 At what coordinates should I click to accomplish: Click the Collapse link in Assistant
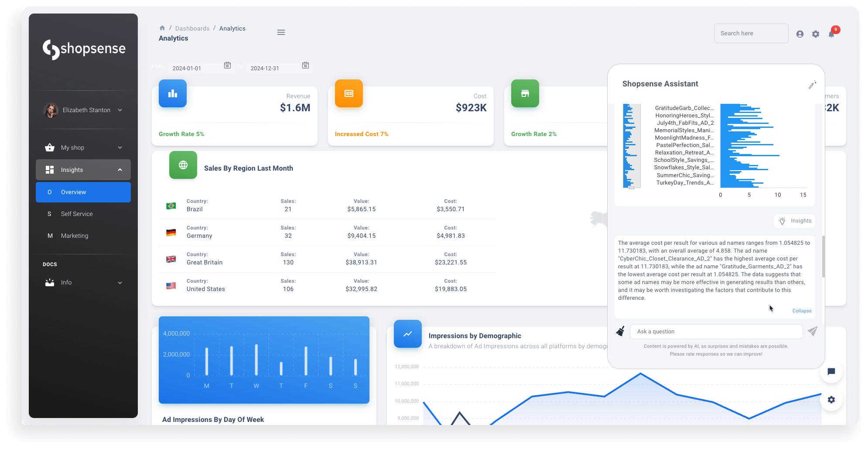point(802,311)
